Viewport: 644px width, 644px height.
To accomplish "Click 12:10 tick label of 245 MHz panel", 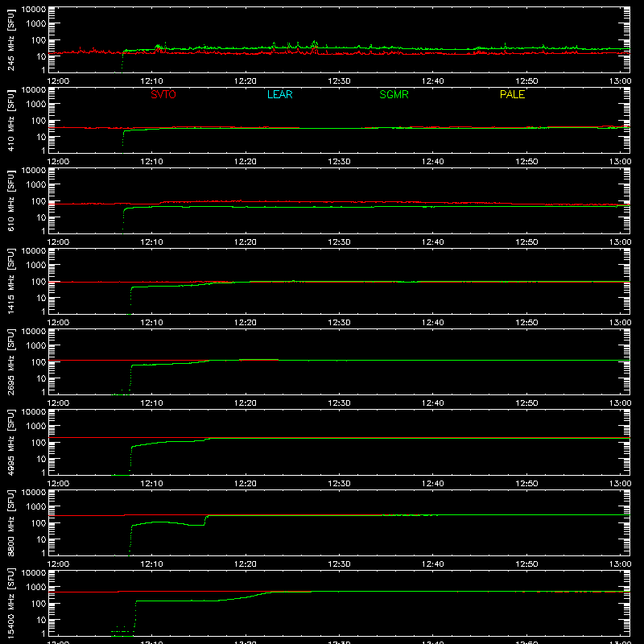I will tap(151, 81).
